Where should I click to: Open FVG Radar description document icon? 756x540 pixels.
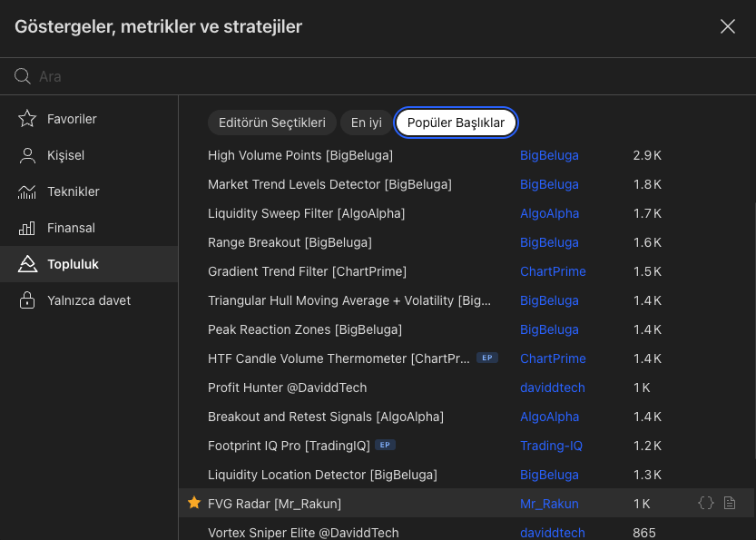pos(730,503)
